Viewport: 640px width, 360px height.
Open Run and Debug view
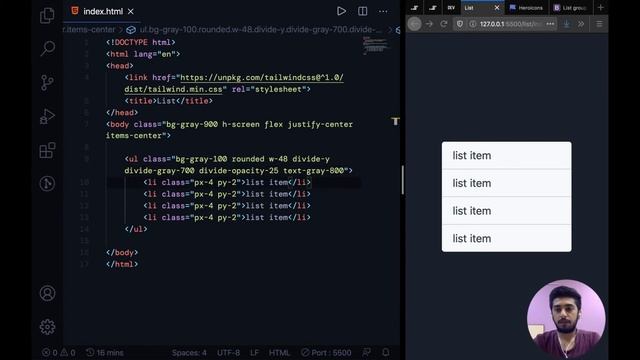tap(47, 116)
